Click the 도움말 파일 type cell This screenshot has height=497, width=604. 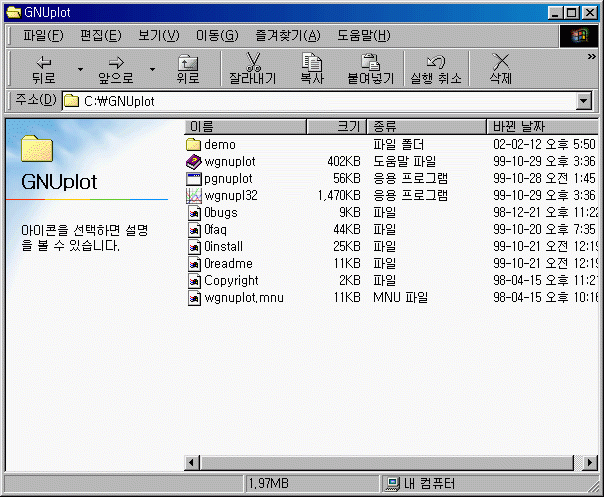pos(404,161)
